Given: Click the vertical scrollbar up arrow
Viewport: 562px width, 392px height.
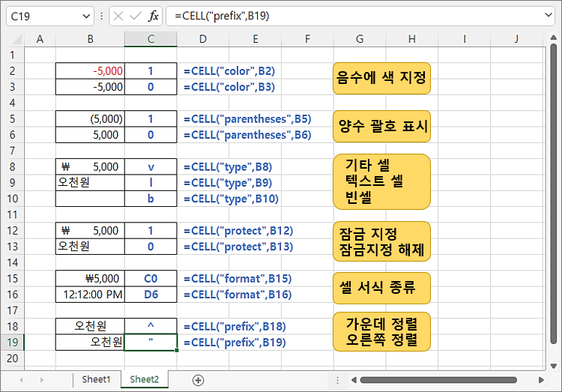Looking at the screenshot, I should (x=554, y=37).
